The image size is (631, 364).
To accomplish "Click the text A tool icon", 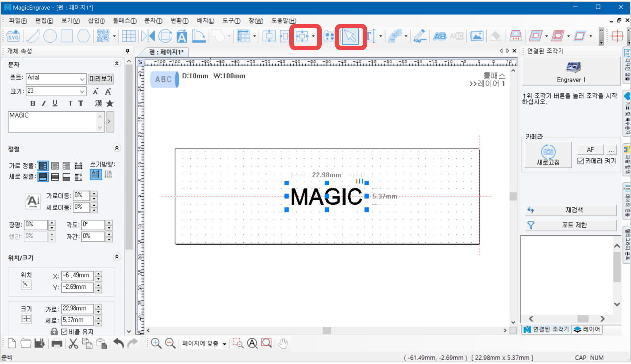I will (x=182, y=36).
